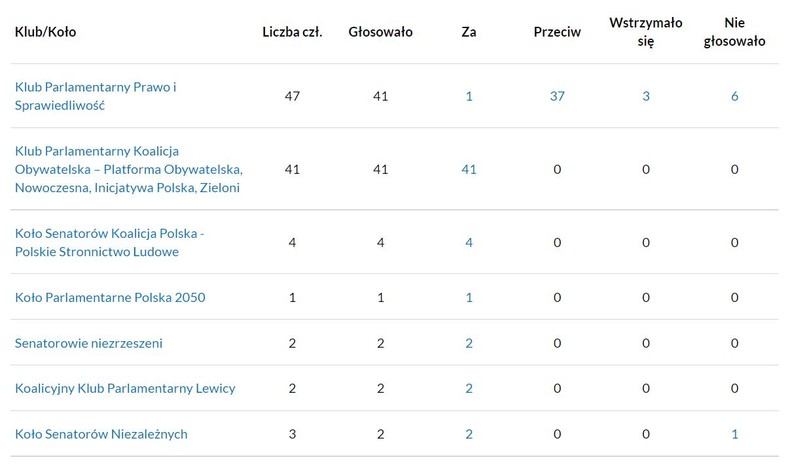Click Polska 2050 Za vote count
788x466 pixels.
(x=469, y=297)
